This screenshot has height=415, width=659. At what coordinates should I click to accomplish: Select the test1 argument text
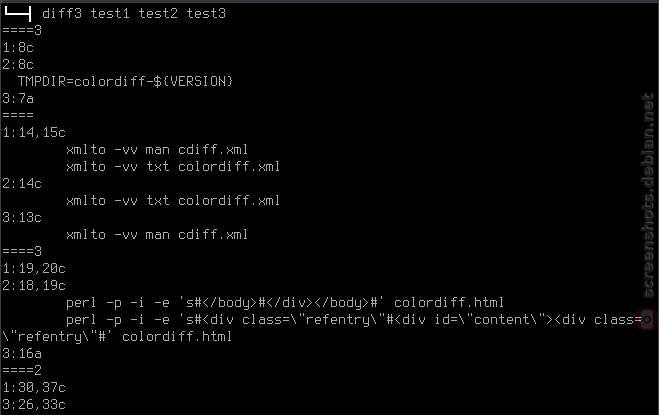point(110,13)
